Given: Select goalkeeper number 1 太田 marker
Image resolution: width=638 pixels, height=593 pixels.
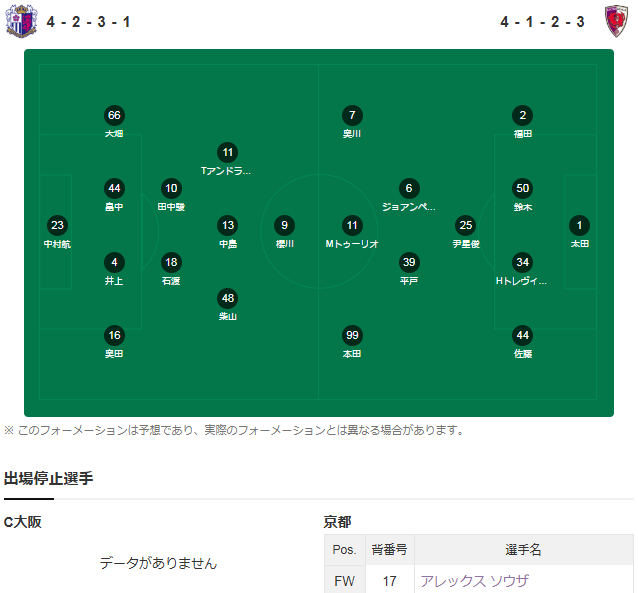Looking at the screenshot, I should coord(580,225).
